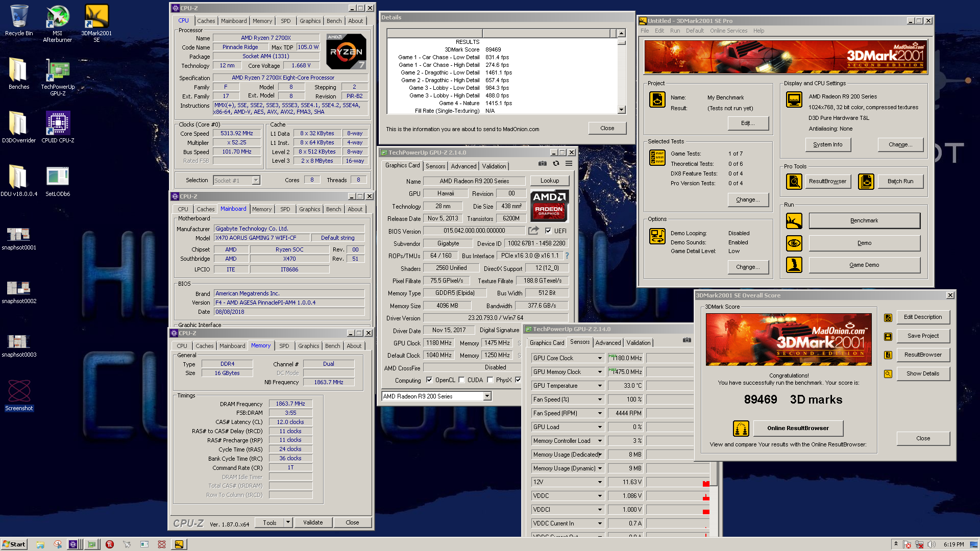
Task: Switch to Caches tab in top CPU-Z
Action: click(206, 21)
